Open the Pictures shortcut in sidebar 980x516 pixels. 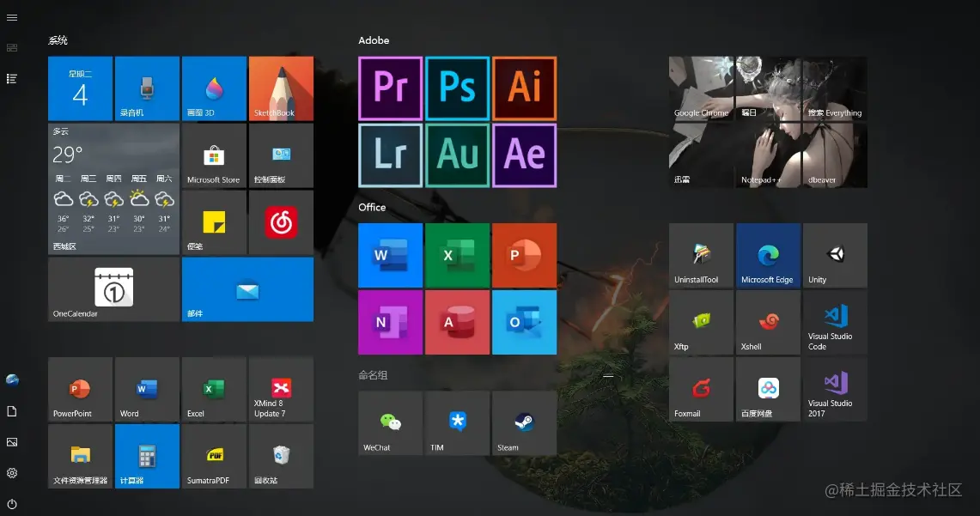point(12,441)
